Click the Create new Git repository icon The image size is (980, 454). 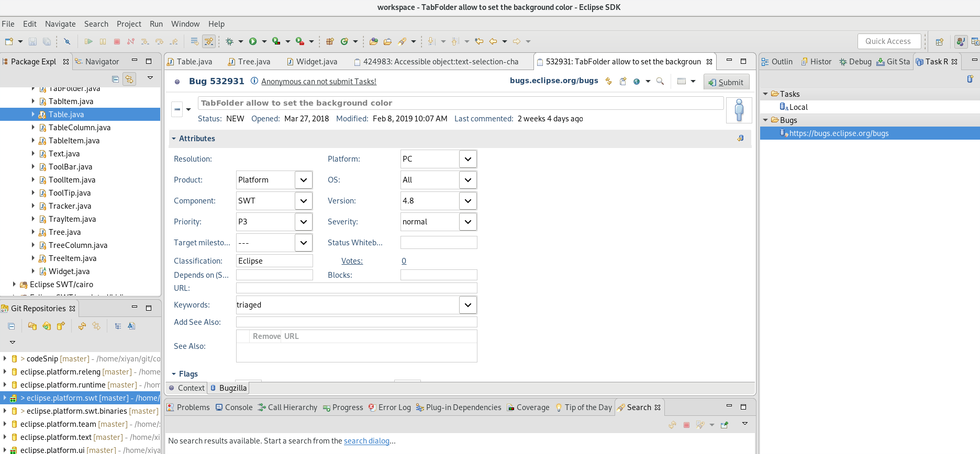[61, 326]
